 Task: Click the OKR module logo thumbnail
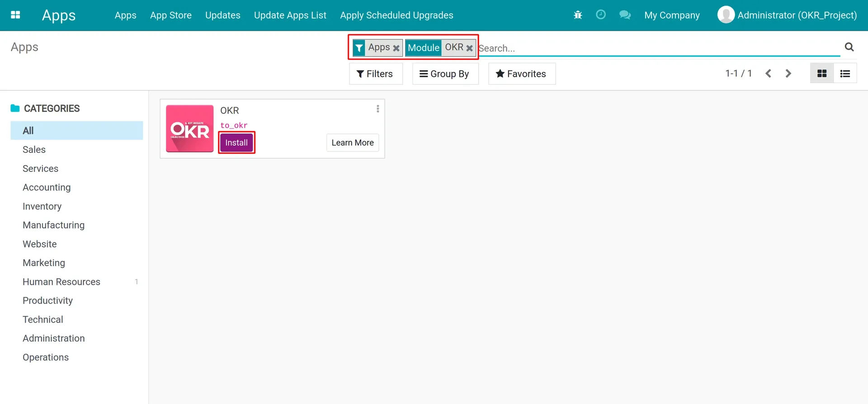[189, 128]
